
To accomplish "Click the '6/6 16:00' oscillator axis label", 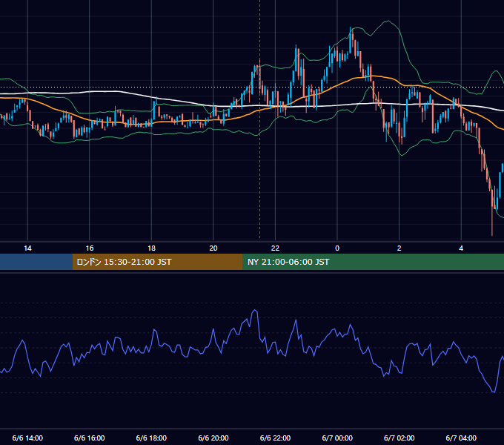I will pyautogui.click(x=90, y=438).
